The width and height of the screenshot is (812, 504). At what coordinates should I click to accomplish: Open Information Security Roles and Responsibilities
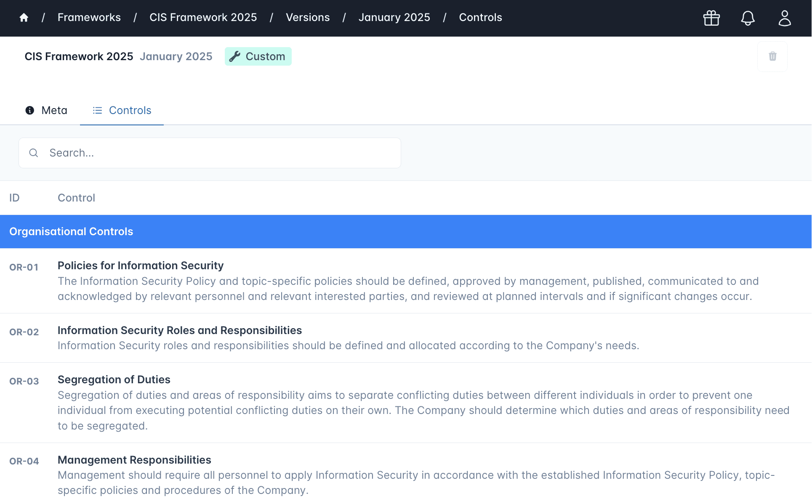tap(180, 330)
